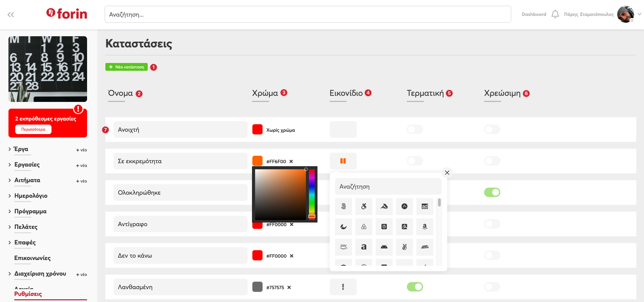This screenshot has height=302, width=644.
Task: Open Επικοινωνίες from sidebar menu
Action: point(33,258)
